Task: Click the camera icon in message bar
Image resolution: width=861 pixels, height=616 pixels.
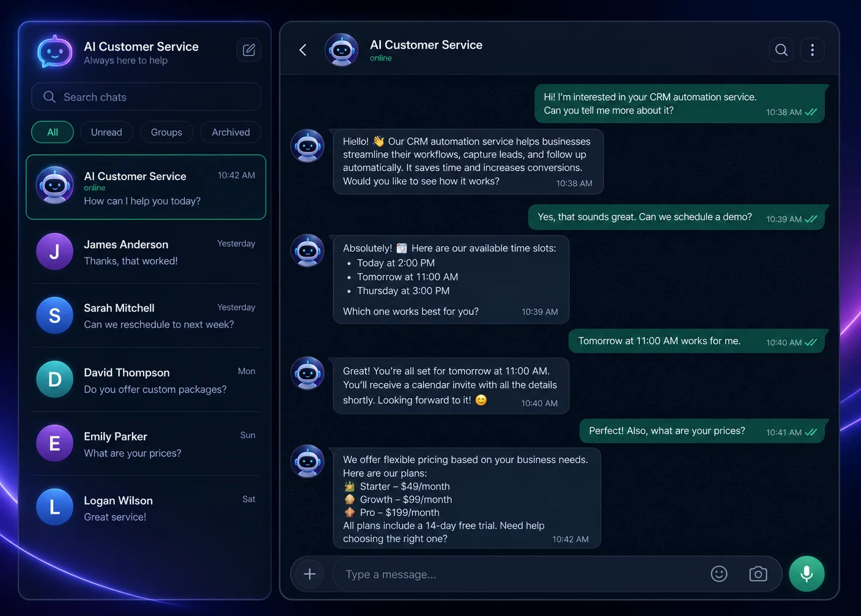Action: point(758,574)
